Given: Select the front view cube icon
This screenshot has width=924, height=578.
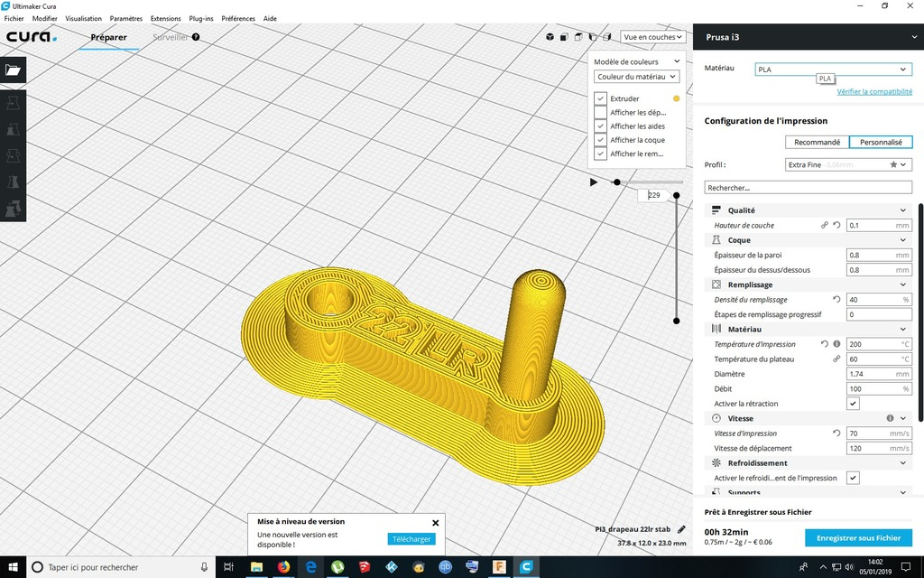Looking at the screenshot, I should click(564, 37).
